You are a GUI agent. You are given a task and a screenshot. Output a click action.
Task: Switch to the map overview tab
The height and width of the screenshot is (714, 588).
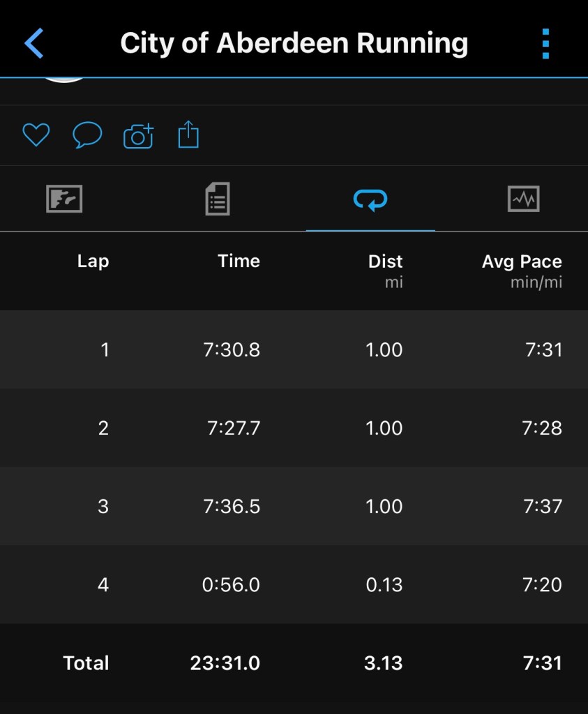(64, 199)
